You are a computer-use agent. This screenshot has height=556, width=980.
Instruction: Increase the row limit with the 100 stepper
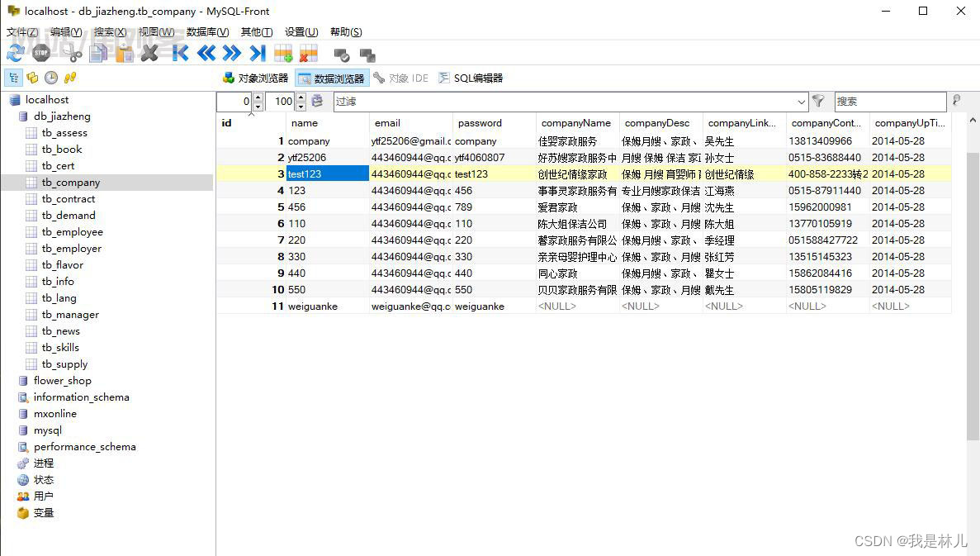300,97
